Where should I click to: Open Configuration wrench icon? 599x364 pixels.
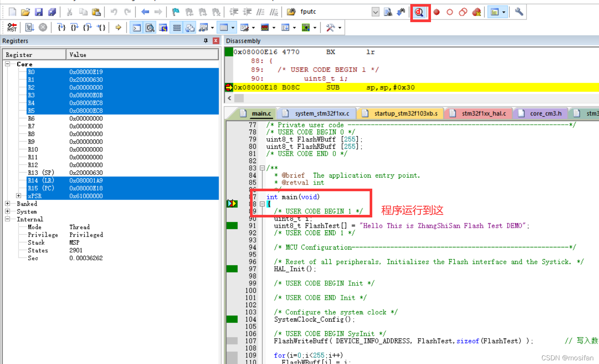click(x=519, y=12)
